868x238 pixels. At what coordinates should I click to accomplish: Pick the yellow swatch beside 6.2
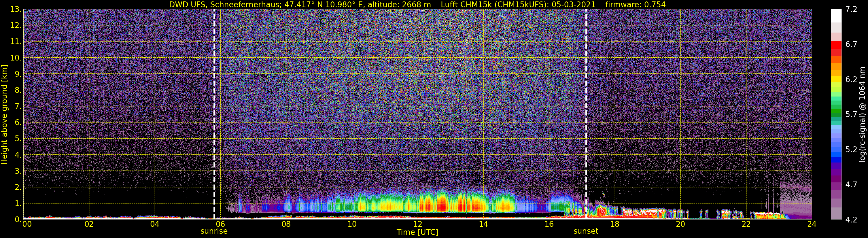coord(836,80)
